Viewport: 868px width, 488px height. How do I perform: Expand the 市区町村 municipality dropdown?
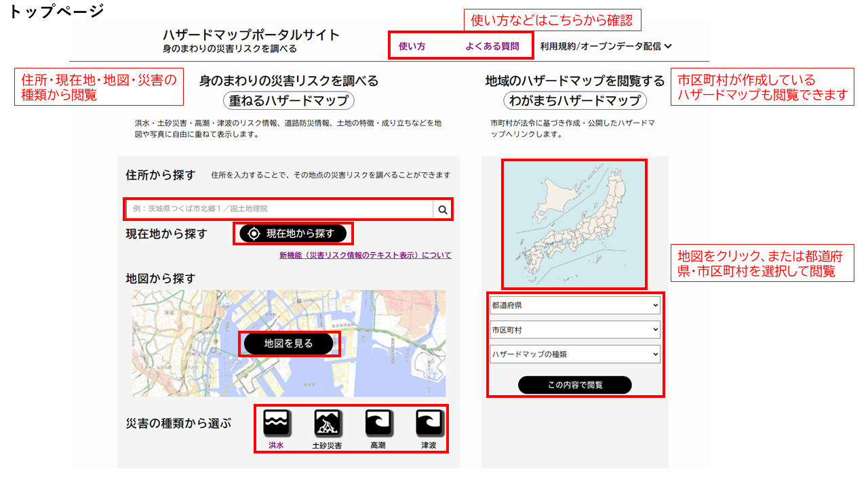(x=574, y=329)
